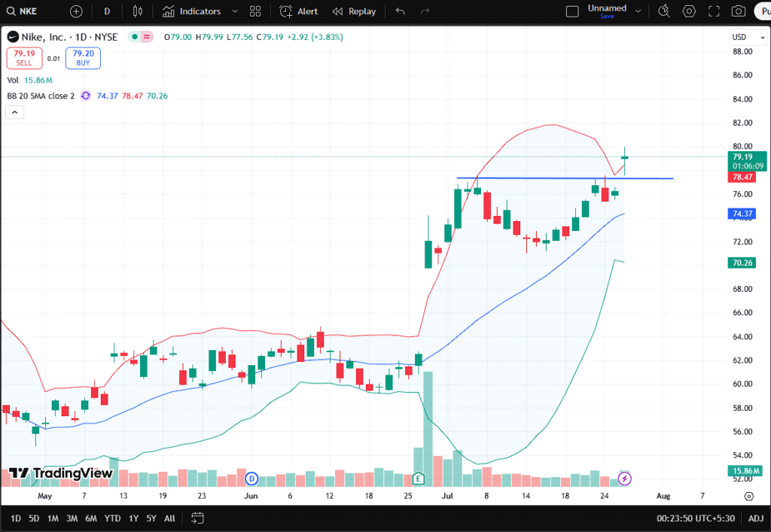Take a chart snapshot with camera icon
The width and height of the screenshot is (771, 532).
(739, 11)
